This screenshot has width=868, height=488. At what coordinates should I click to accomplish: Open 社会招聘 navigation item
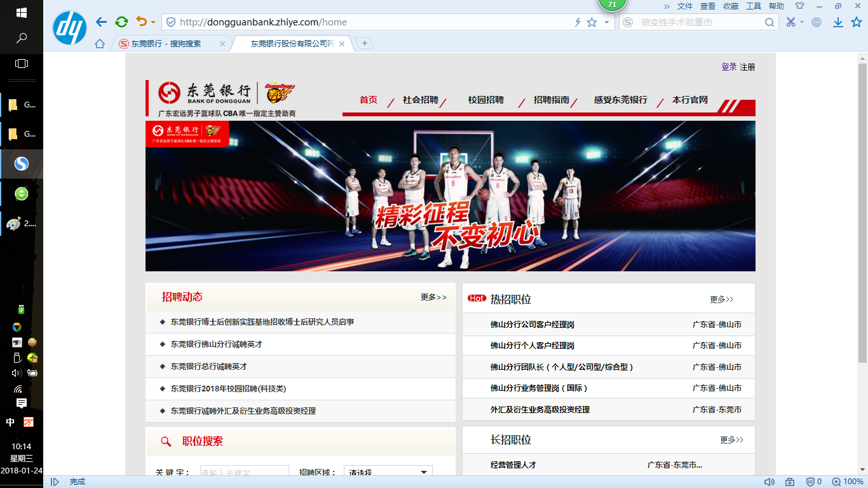(421, 100)
